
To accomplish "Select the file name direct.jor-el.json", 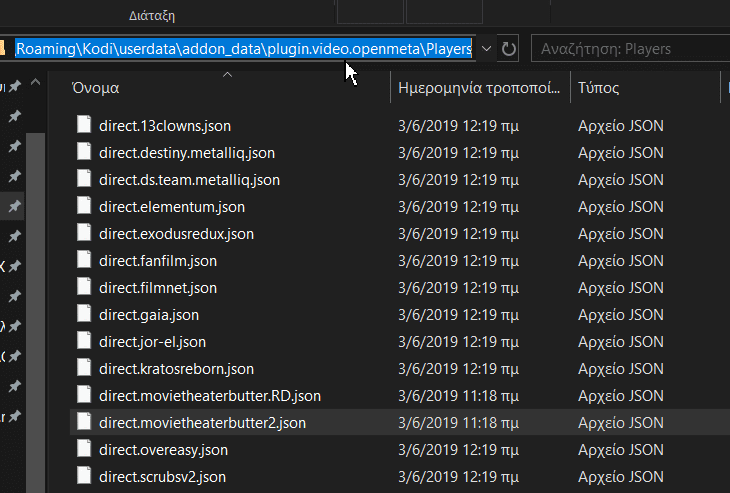I will tap(152, 342).
